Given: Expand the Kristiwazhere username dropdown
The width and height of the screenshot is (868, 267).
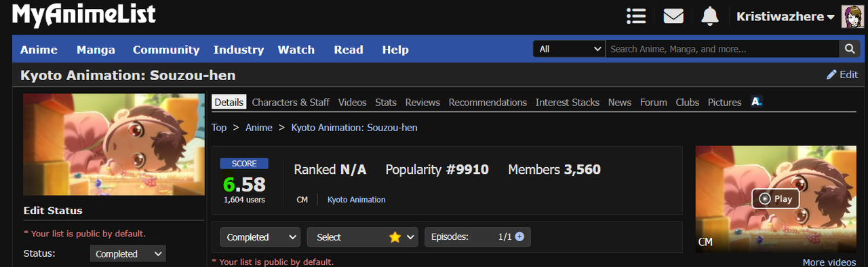Looking at the screenshot, I should click(785, 17).
